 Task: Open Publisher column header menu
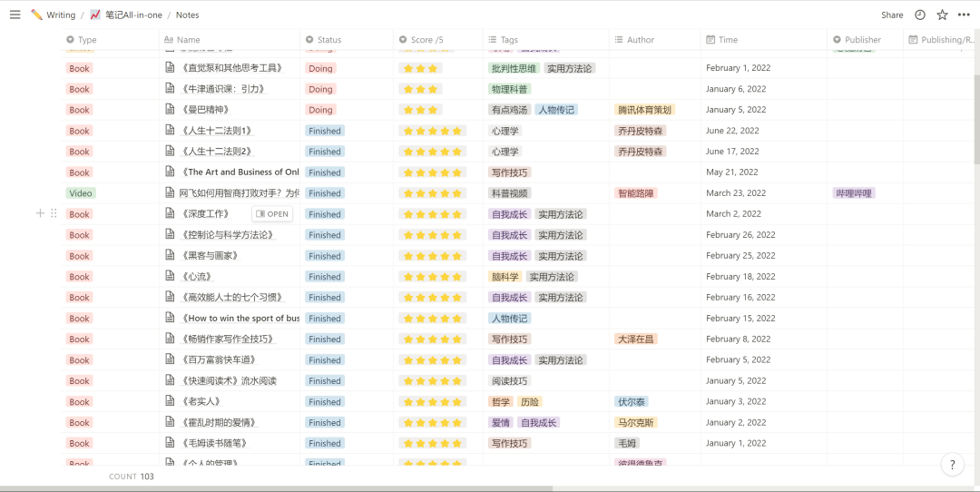(865, 39)
